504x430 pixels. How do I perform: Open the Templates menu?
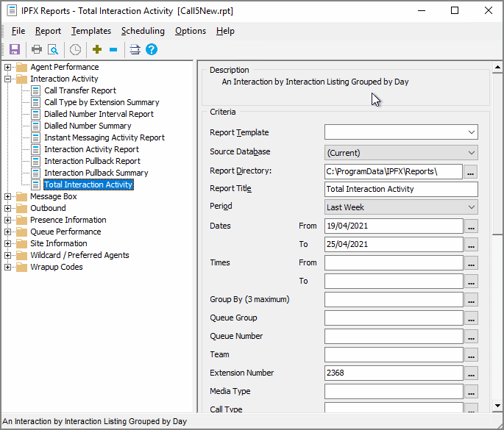click(x=91, y=31)
